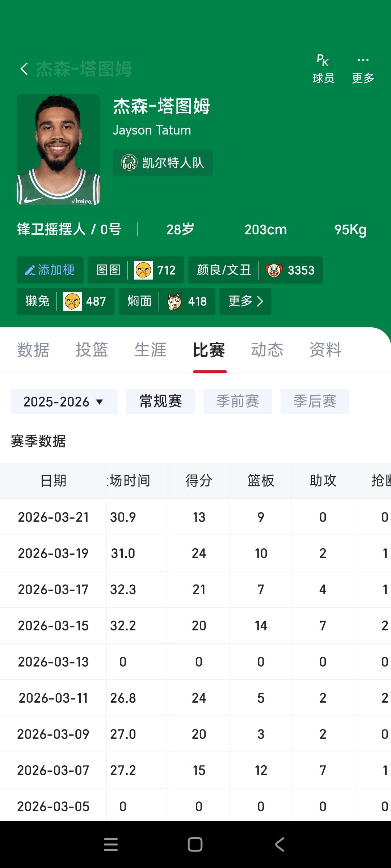Tap the 助攻 column header
Viewport: 391px width, 868px height.
click(x=323, y=481)
